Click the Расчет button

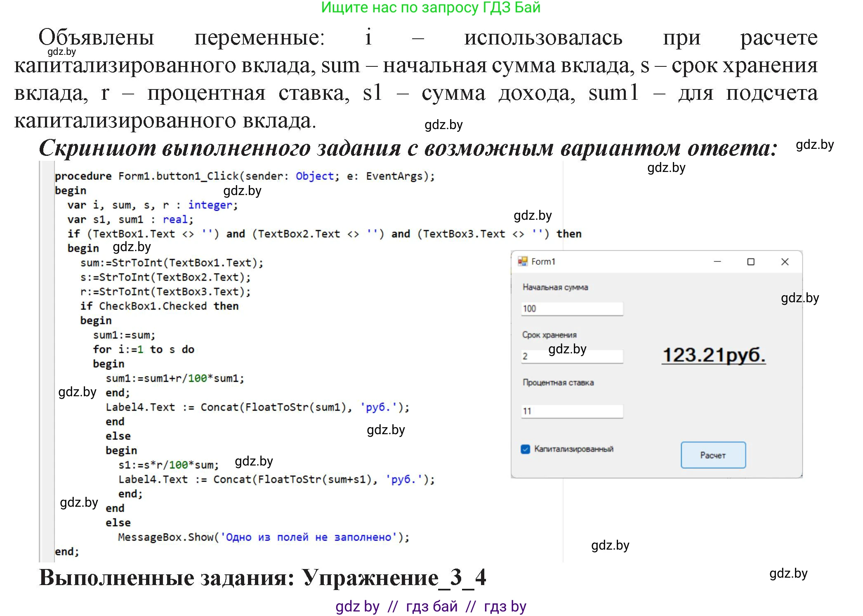coord(713,455)
